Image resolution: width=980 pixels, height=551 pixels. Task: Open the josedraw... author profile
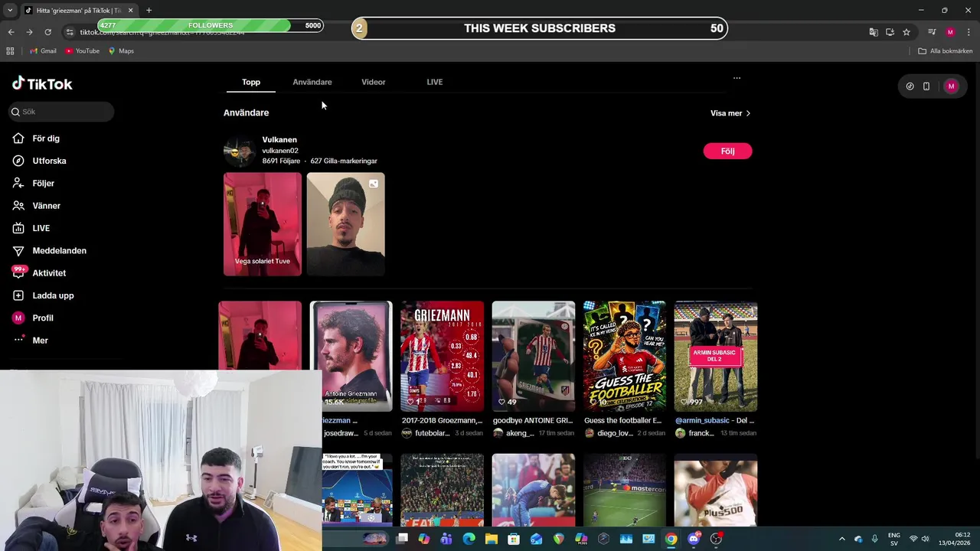tap(340, 433)
